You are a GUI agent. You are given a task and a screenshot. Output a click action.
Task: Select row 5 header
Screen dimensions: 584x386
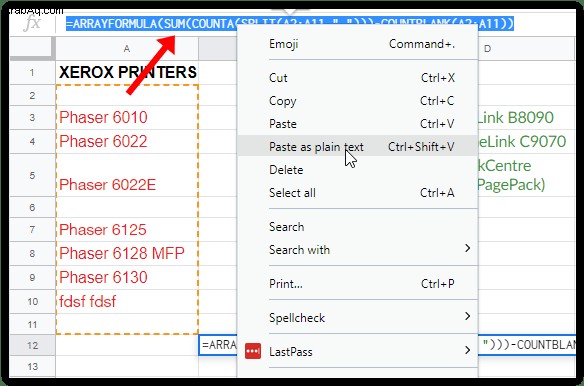(x=32, y=175)
